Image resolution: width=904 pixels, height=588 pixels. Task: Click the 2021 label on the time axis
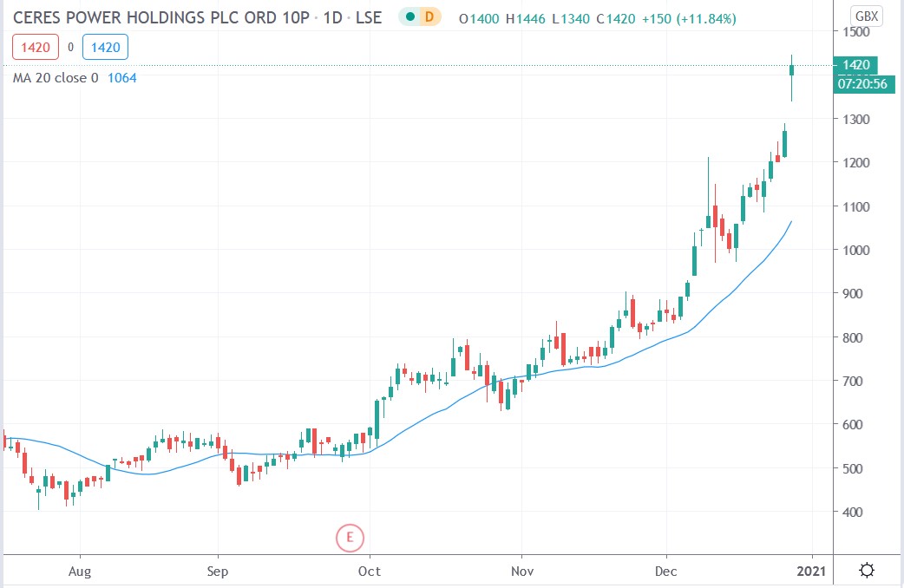(810, 572)
